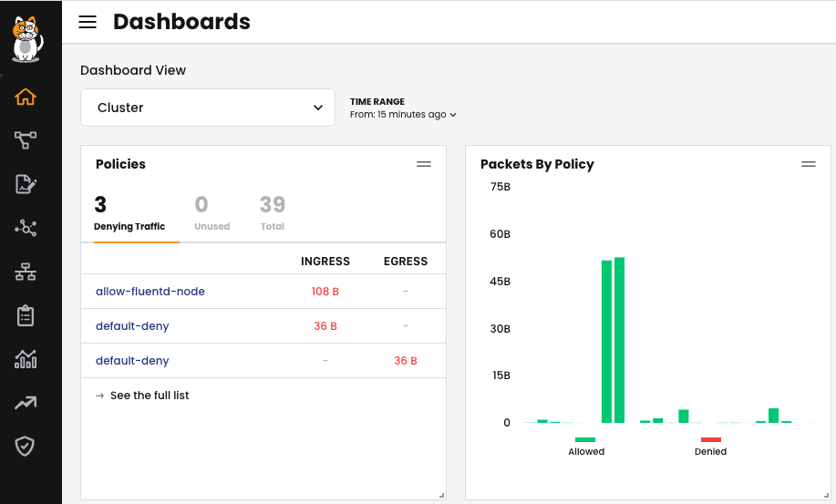Open the default-deny policy with 36 B egress
Viewport: 836px width, 504px height.
coord(132,361)
